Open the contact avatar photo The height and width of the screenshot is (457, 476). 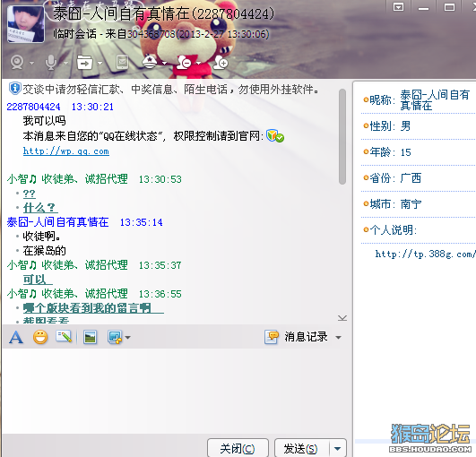25,23
